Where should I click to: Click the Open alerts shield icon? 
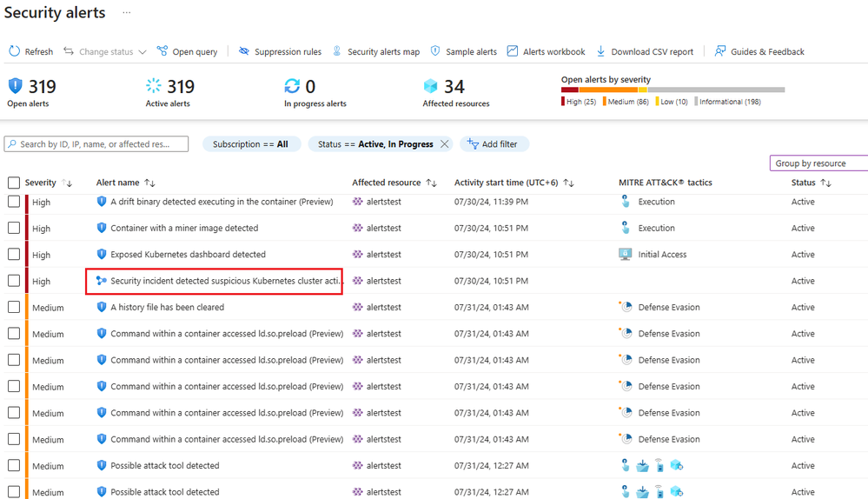(16, 86)
